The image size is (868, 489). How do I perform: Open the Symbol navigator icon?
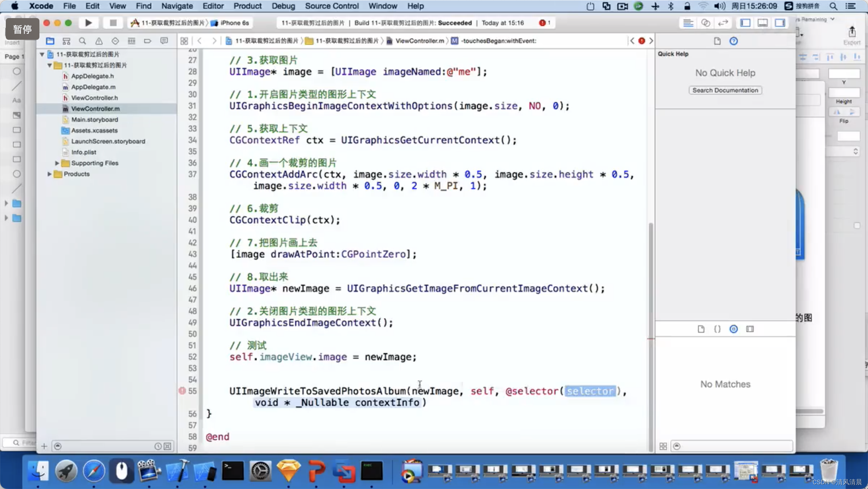point(66,41)
